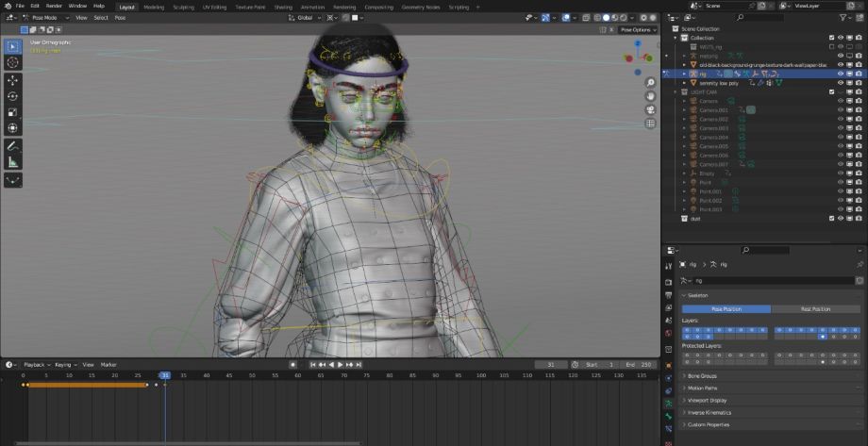Click the End frame field
This screenshot has width=868, height=446.
coord(638,365)
